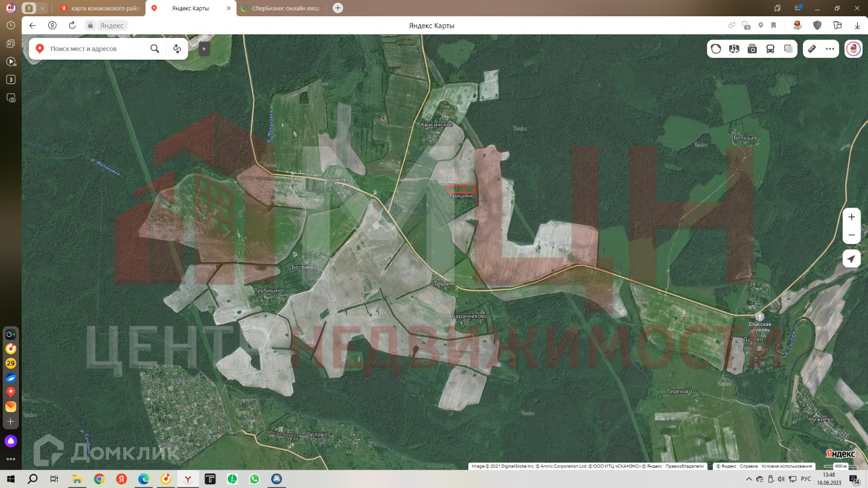The height and width of the screenshot is (488, 868).
Task: Open the browser downloads arrow
Action: (857, 25)
